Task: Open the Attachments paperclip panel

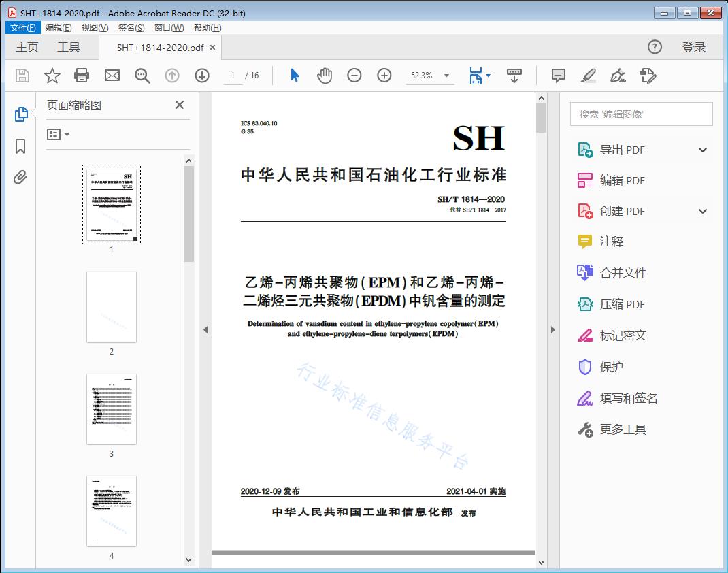Action: (20, 177)
